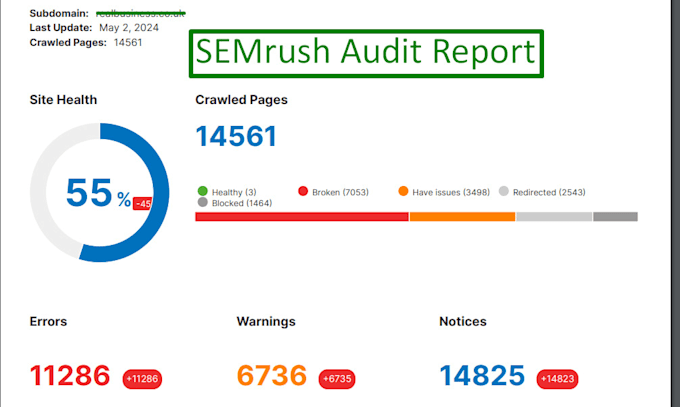The image size is (680, 407).
Task: Select the Blocked (1464) legend label
Action: pyautogui.click(x=242, y=203)
